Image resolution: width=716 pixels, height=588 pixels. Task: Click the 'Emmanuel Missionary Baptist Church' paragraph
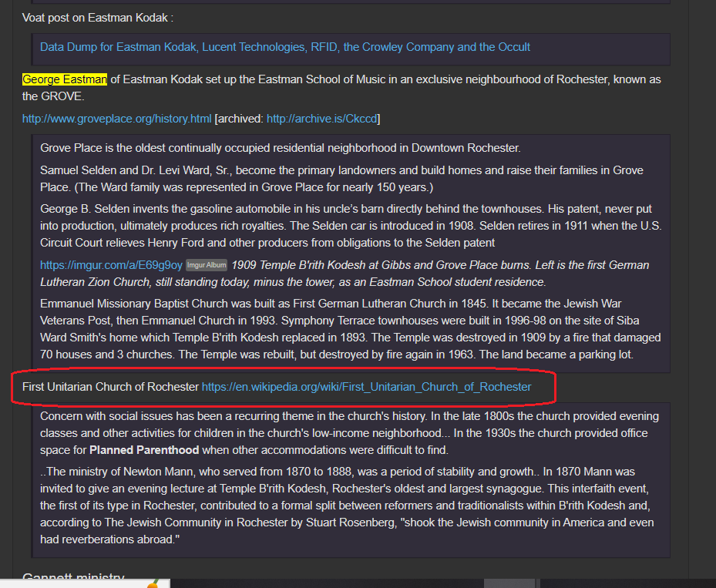tap(350, 329)
